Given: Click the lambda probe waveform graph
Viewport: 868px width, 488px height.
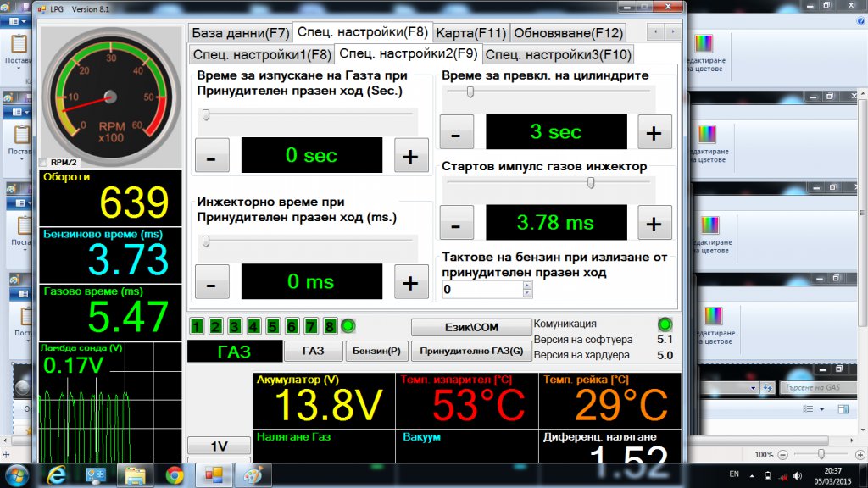Looking at the screenshot, I should point(110,402).
